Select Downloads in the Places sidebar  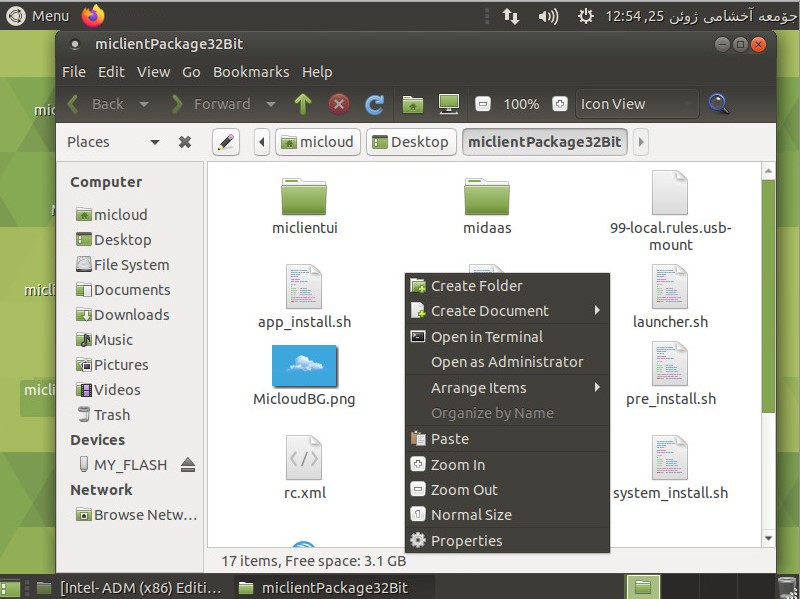(131, 315)
